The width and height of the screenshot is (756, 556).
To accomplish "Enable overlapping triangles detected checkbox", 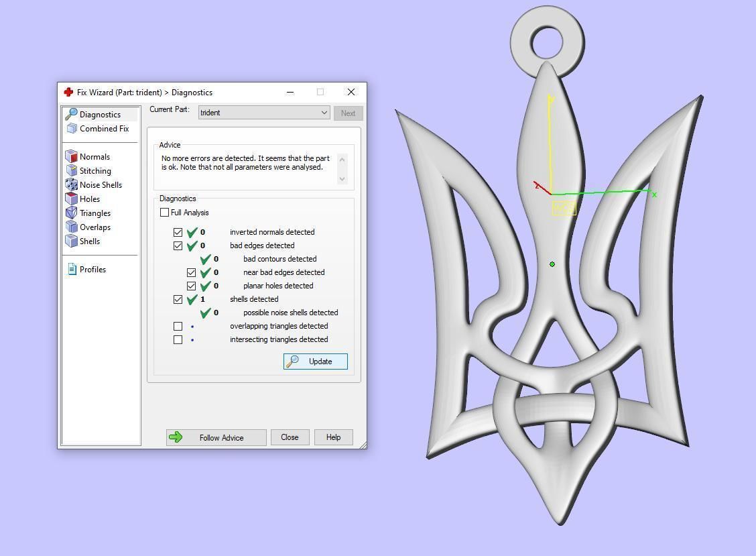I will 178,326.
